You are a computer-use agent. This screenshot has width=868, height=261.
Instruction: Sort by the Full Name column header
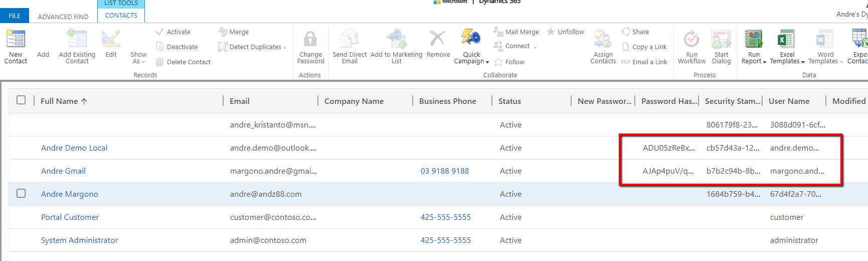pos(60,101)
